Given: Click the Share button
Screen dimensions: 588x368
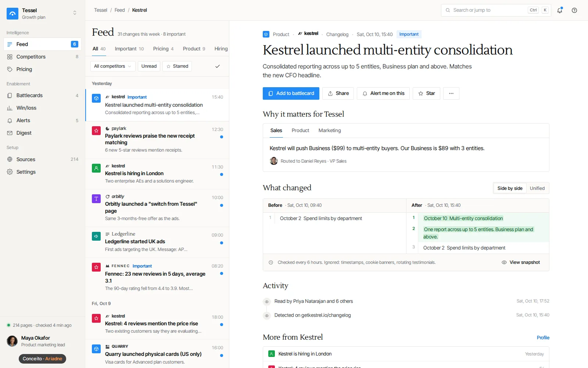Looking at the screenshot, I should [x=338, y=93].
